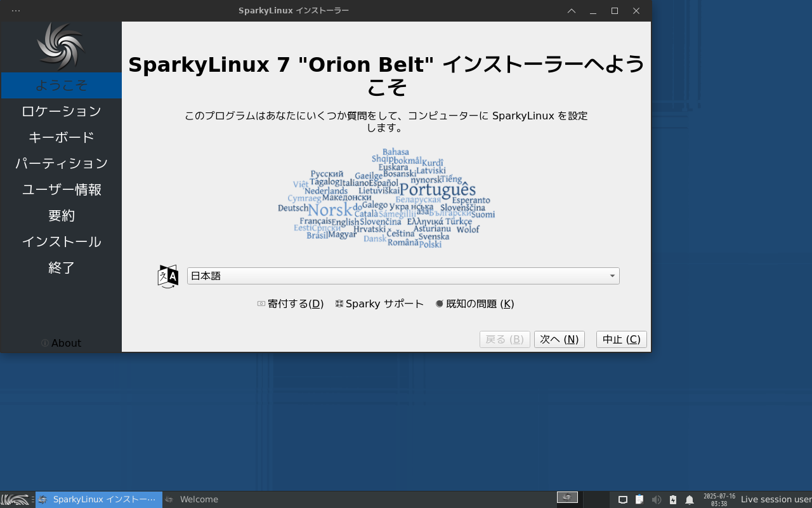
Task: Click the workspace switcher thumbnail on the taskbar
Action: point(567,498)
